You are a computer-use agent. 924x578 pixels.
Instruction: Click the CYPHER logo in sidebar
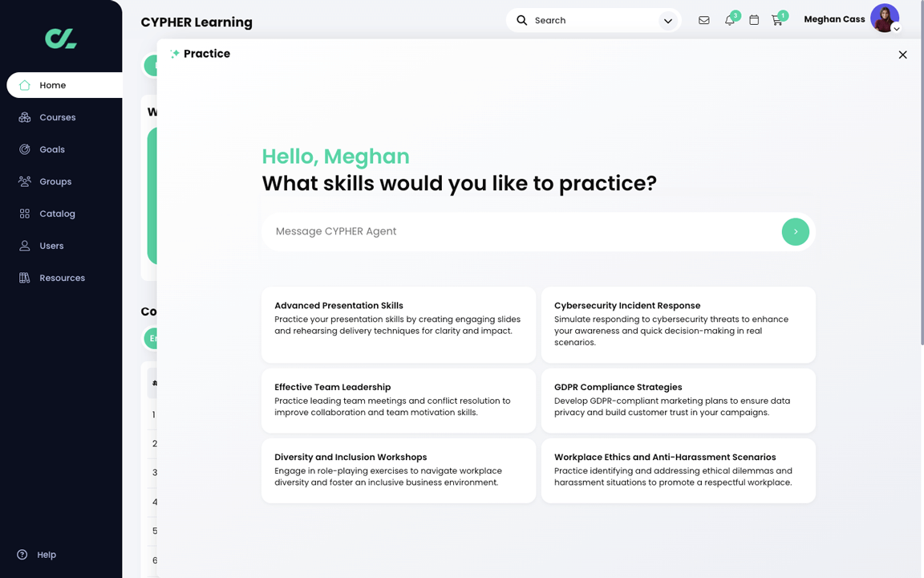tap(61, 39)
